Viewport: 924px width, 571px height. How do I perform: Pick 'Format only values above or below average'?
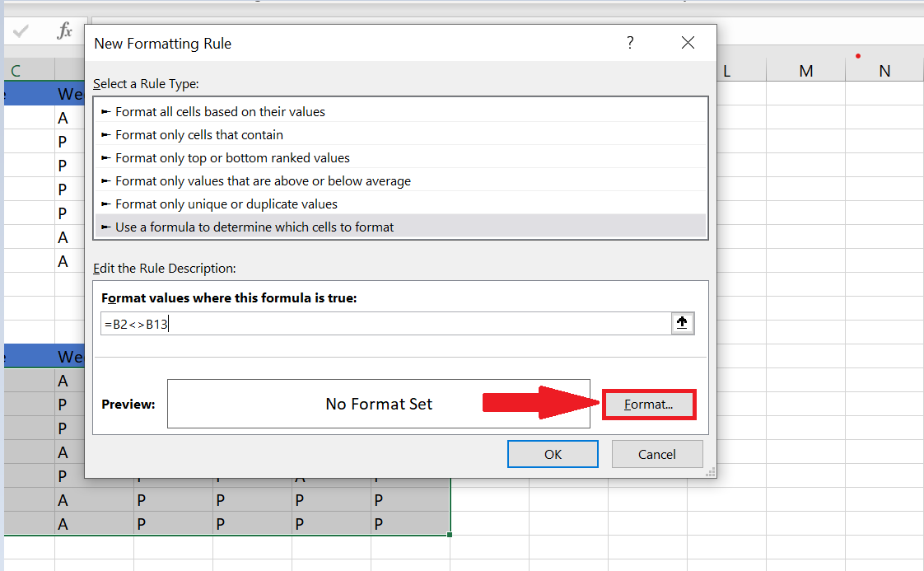pos(263,180)
